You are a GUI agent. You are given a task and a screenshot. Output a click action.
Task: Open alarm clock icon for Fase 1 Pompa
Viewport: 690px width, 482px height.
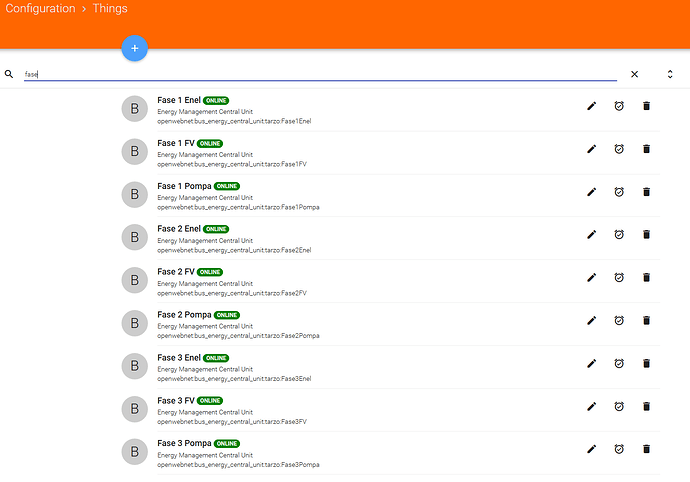619,192
